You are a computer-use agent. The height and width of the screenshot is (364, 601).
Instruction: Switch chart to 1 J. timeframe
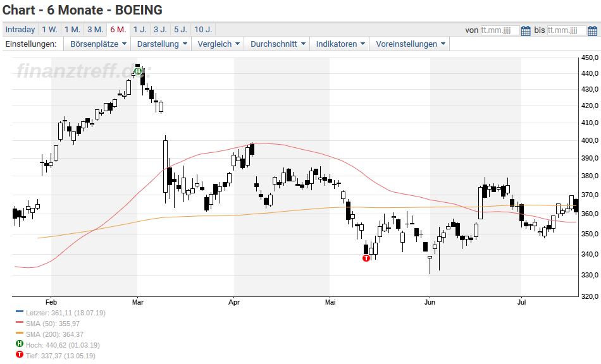coord(140,30)
